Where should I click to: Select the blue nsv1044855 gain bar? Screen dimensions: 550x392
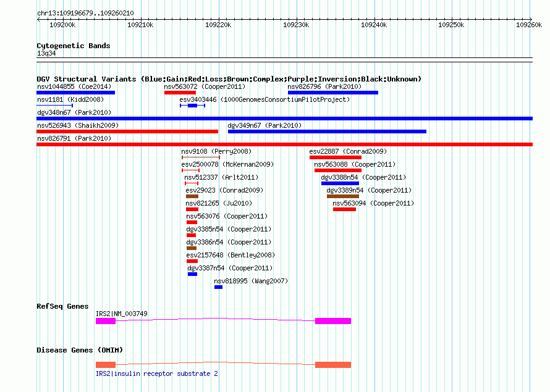pyautogui.click(x=76, y=93)
